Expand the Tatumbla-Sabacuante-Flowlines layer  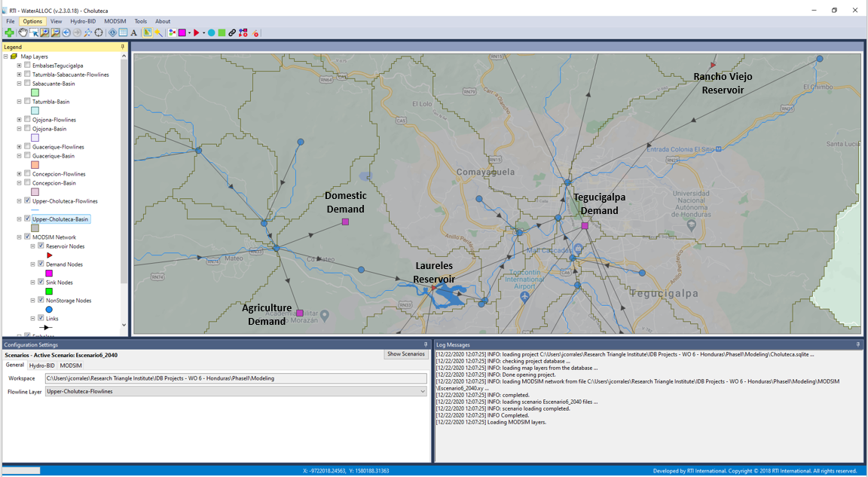point(20,75)
